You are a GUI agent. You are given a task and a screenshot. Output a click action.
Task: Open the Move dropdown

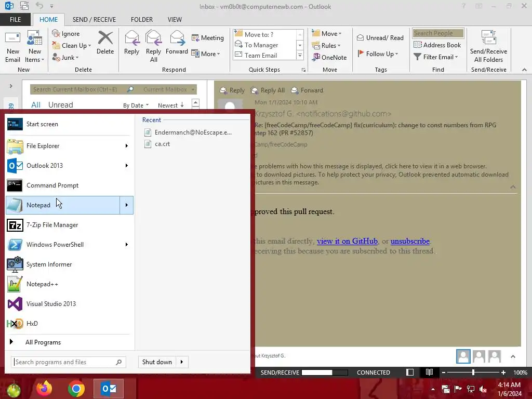coord(327,33)
